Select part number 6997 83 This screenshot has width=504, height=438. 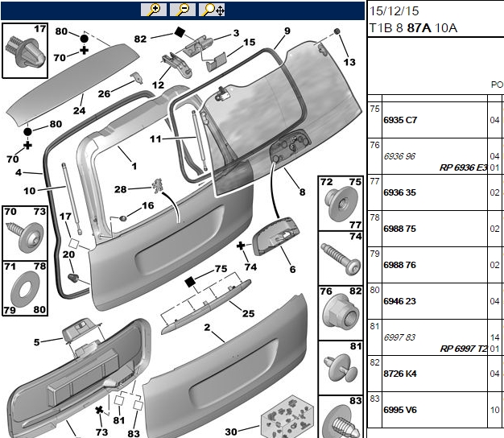[x=399, y=337]
